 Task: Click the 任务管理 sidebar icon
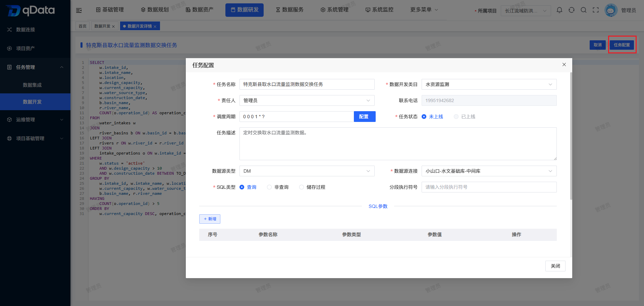tap(9, 67)
